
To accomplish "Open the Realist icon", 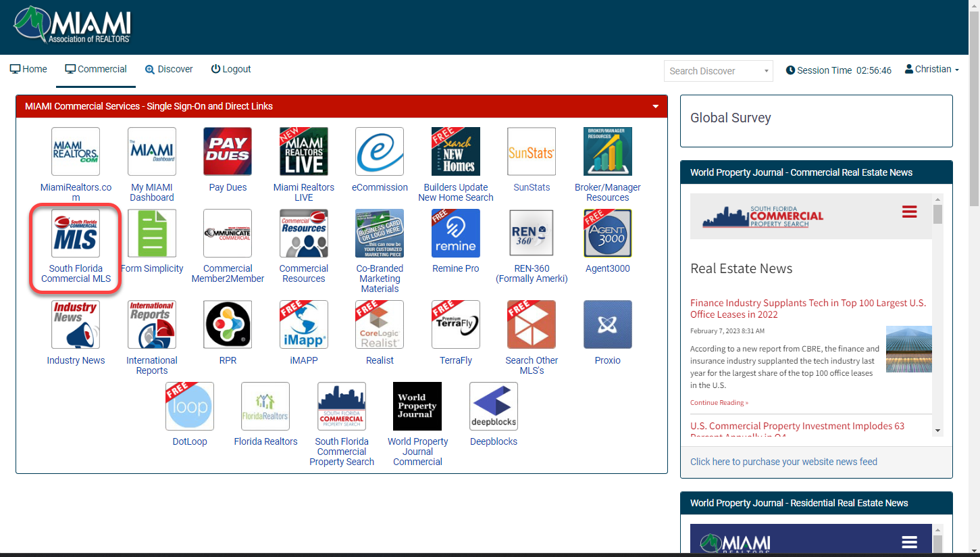I will point(380,324).
